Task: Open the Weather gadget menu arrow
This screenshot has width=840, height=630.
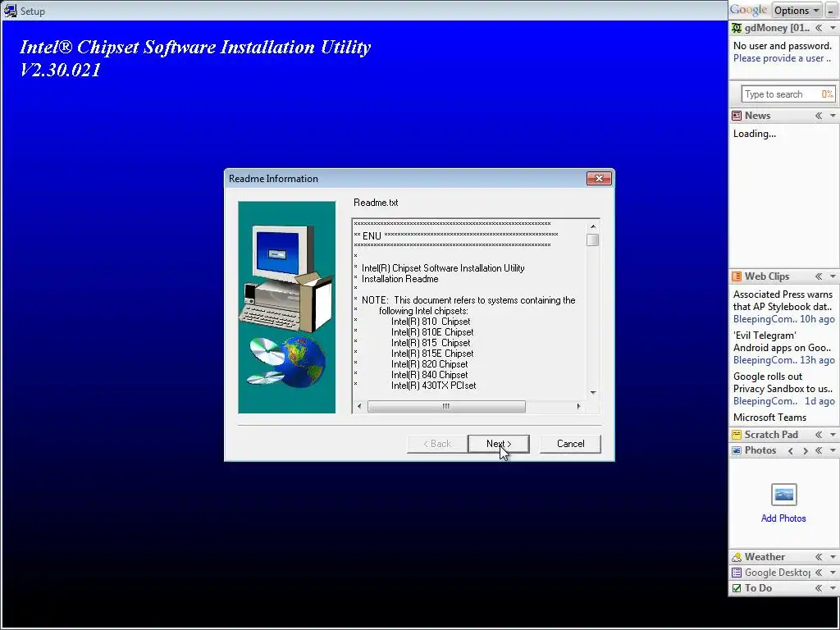Action: [x=833, y=557]
